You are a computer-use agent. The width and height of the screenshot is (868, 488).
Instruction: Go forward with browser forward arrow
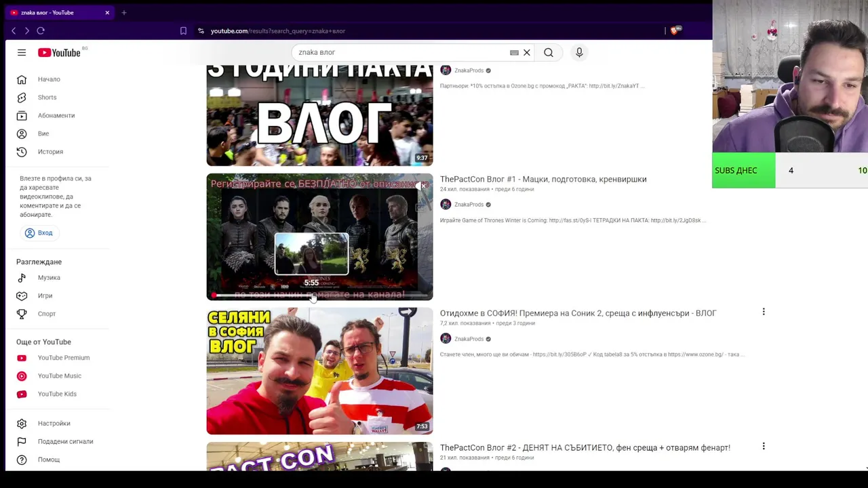(26, 30)
